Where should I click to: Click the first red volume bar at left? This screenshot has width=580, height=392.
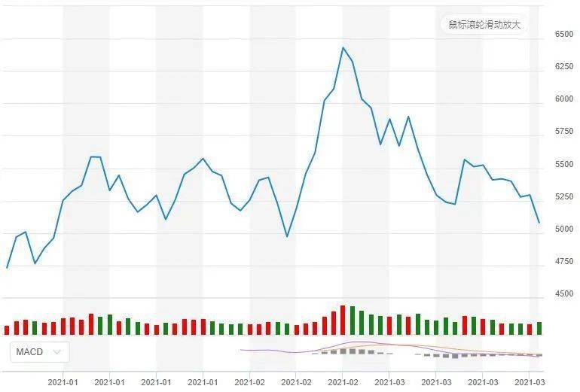pos(7,330)
